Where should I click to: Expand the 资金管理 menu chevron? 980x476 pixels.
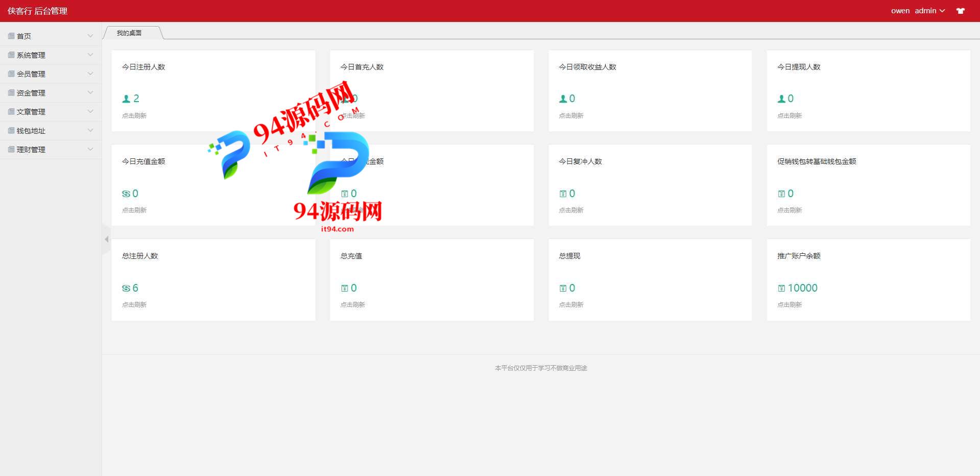pyautogui.click(x=90, y=92)
